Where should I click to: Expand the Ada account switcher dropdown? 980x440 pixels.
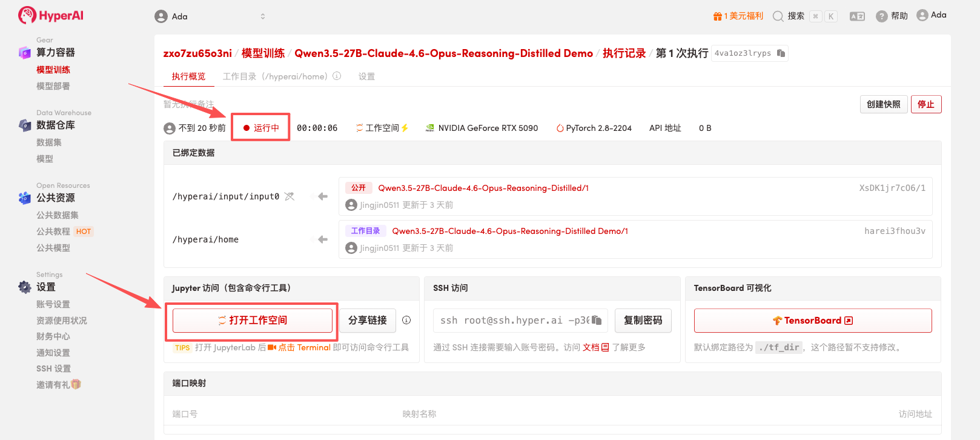pyautogui.click(x=262, y=16)
